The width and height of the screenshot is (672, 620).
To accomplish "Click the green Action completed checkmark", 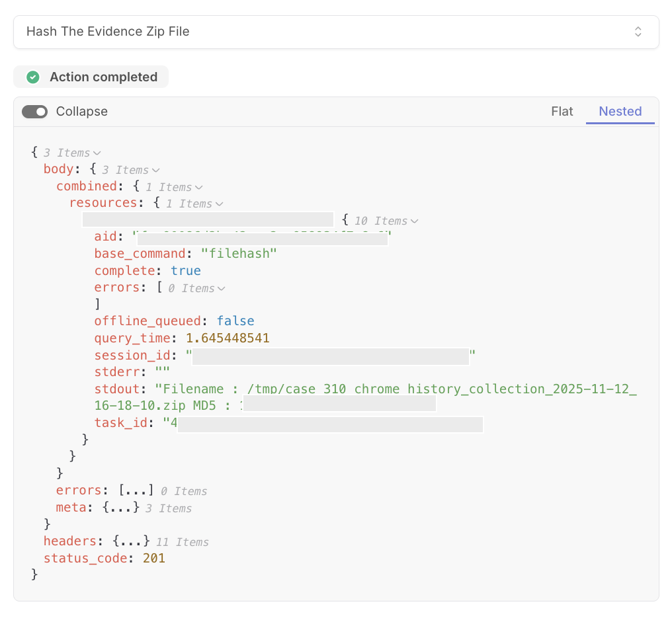I will pyautogui.click(x=33, y=77).
